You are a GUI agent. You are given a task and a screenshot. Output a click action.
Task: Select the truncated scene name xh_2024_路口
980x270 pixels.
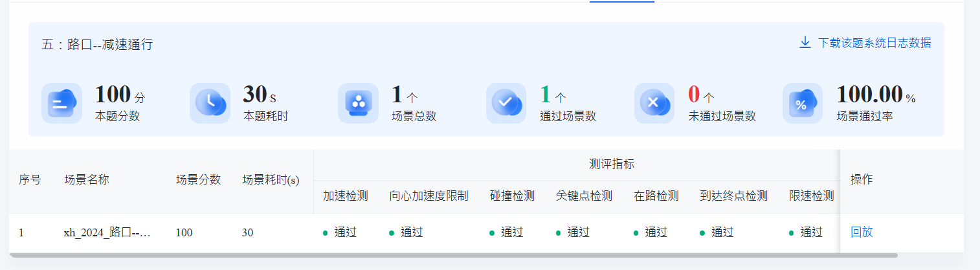[x=107, y=232]
